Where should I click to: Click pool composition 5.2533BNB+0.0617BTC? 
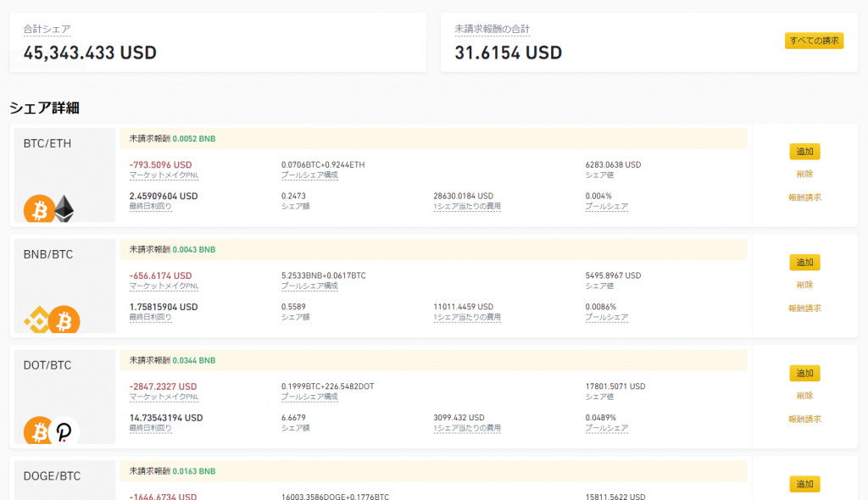[x=323, y=275]
